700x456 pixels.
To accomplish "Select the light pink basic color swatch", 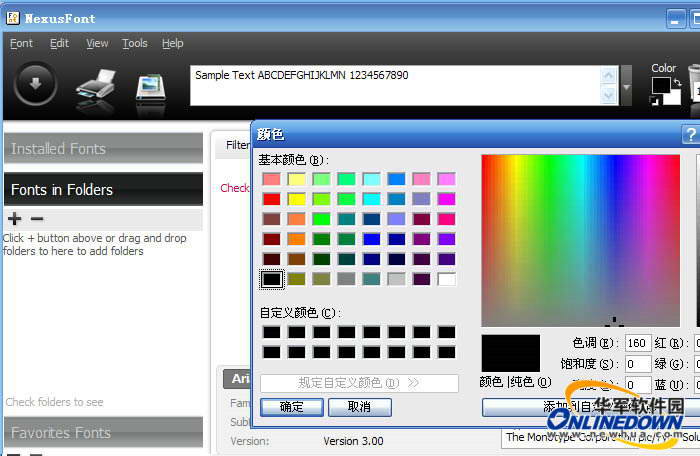I will 421,179.
